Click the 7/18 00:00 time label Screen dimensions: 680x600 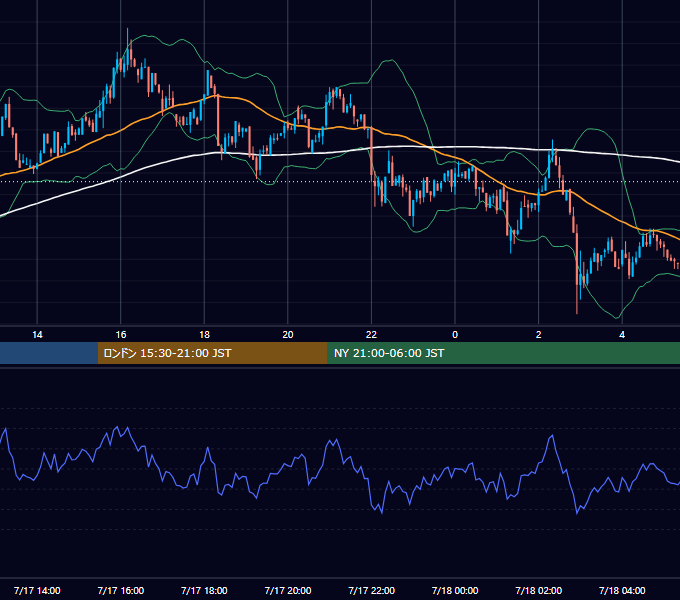coord(455,590)
